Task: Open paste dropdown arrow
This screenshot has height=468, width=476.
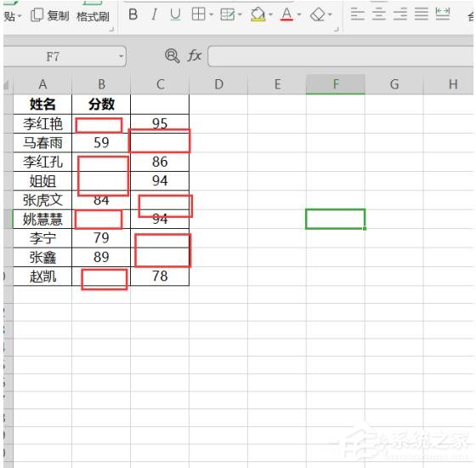Action: 20,16
